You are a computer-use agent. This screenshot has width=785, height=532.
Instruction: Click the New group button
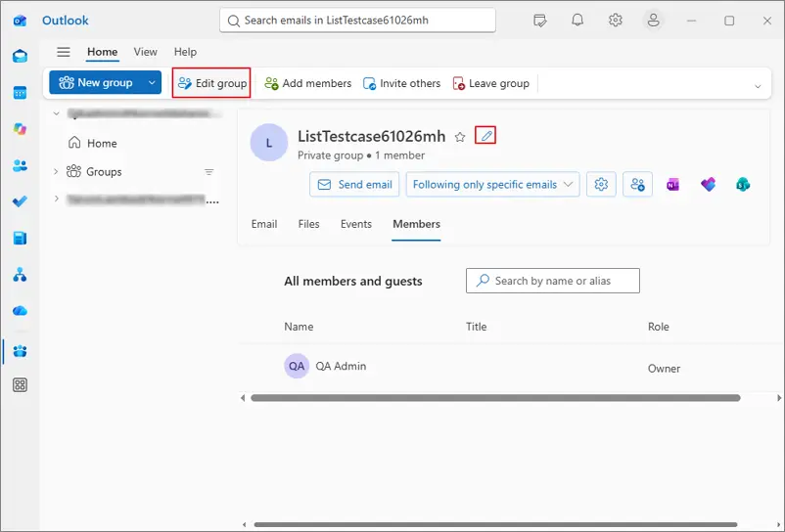coord(96,82)
